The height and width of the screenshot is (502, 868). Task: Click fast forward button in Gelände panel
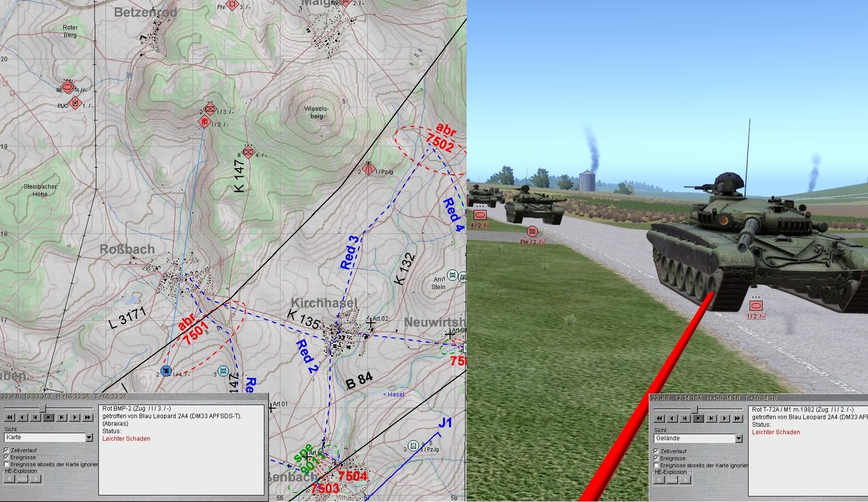(x=737, y=418)
